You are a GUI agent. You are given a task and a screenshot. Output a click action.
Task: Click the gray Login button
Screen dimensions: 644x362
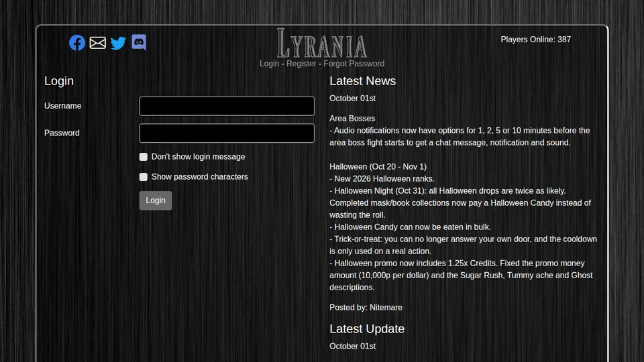coord(156,200)
